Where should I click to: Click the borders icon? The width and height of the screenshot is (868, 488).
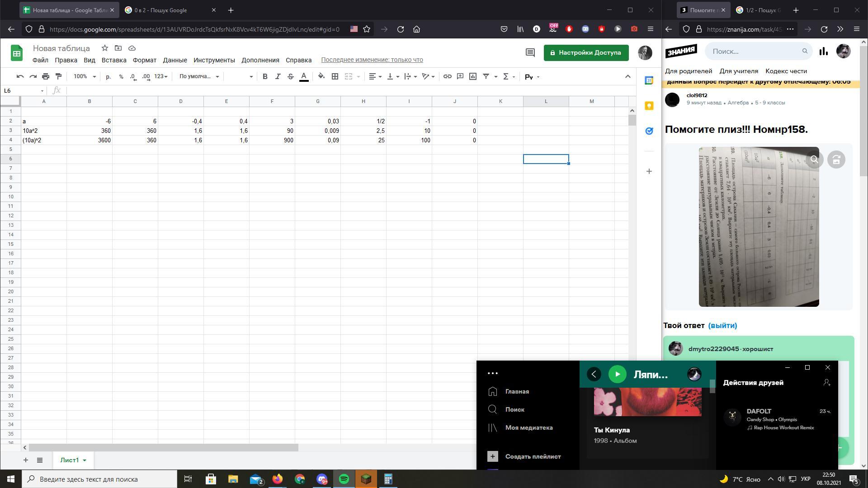pos(335,77)
